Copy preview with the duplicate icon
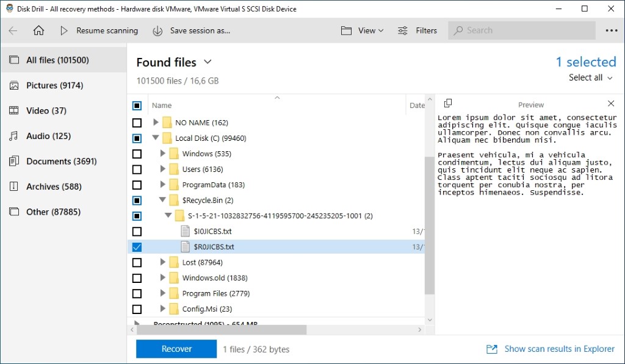The height and width of the screenshot is (364, 625). tap(448, 103)
